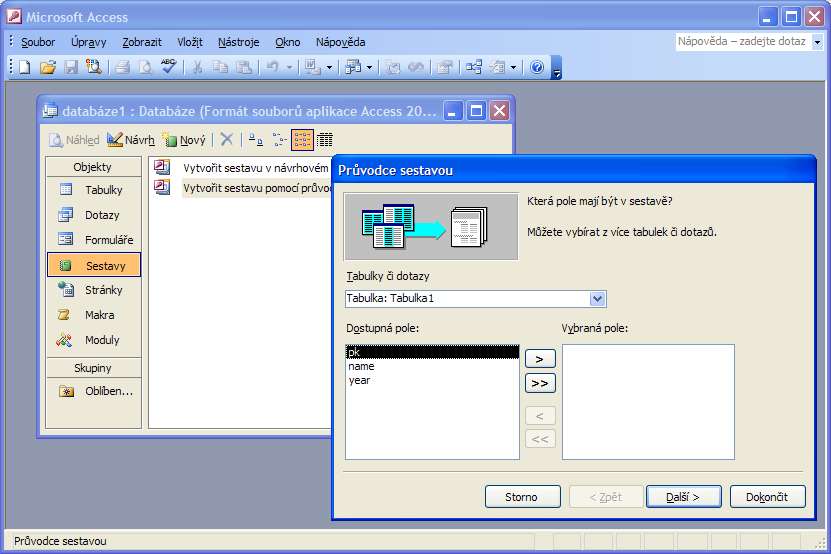Open the Zobrazit menu
This screenshot has width=831, height=554.
[142, 42]
